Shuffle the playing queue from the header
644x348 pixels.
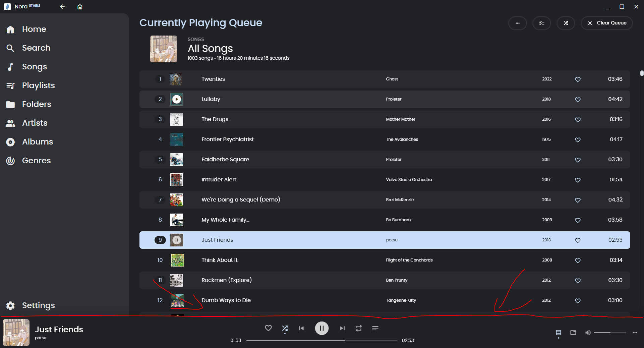pyautogui.click(x=566, y=23)
